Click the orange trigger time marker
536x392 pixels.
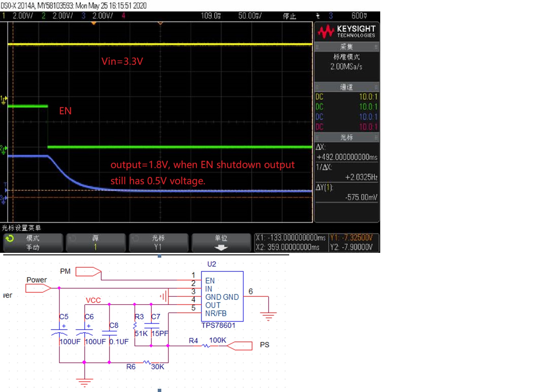pos(94,23)
